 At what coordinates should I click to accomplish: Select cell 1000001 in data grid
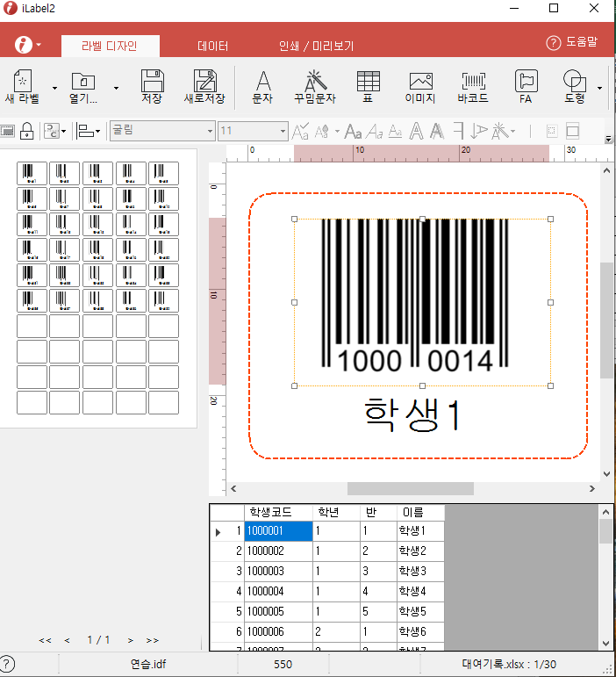click(278, 530)
